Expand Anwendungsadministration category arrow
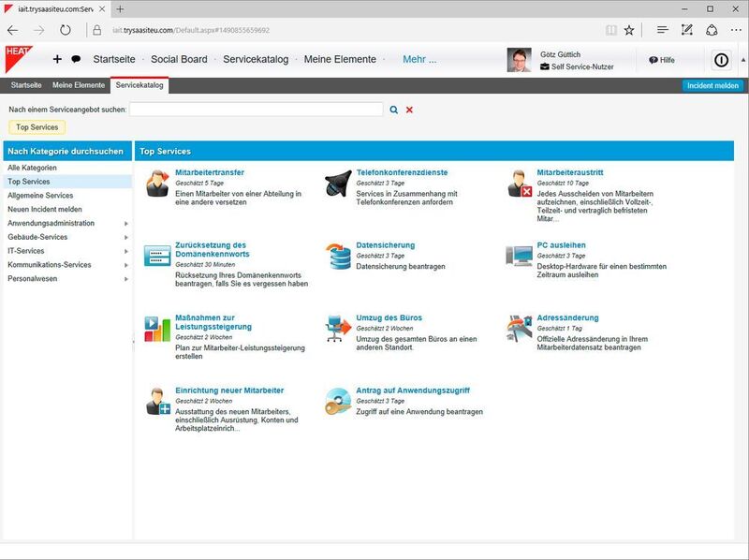Viewport: 749px width, 560px height. click(126, 224)
